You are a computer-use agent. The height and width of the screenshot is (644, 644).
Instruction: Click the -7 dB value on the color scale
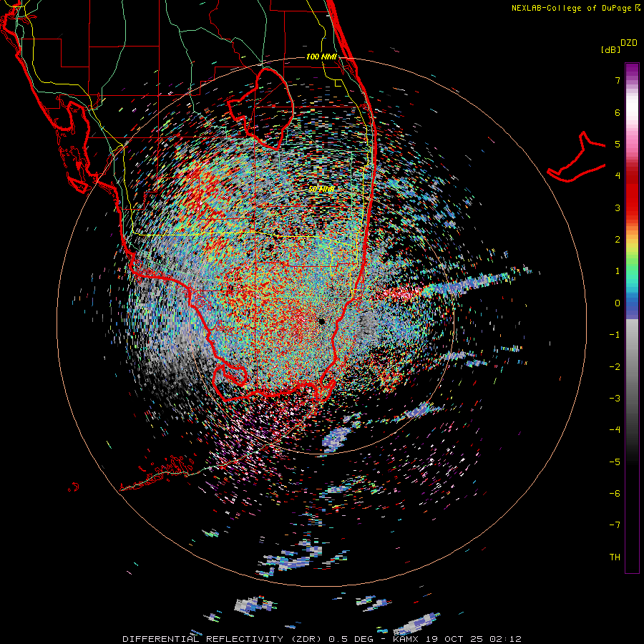click(615, 525)
